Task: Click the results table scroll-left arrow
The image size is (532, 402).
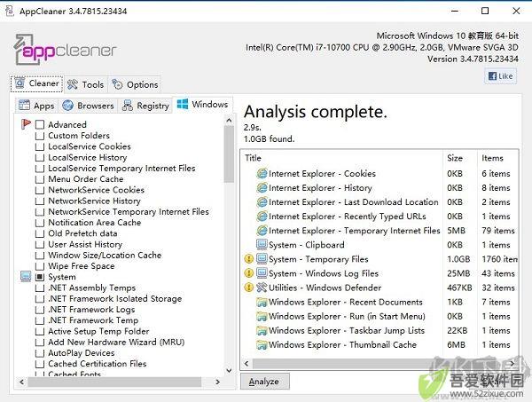Action: (x=246, y=364)
